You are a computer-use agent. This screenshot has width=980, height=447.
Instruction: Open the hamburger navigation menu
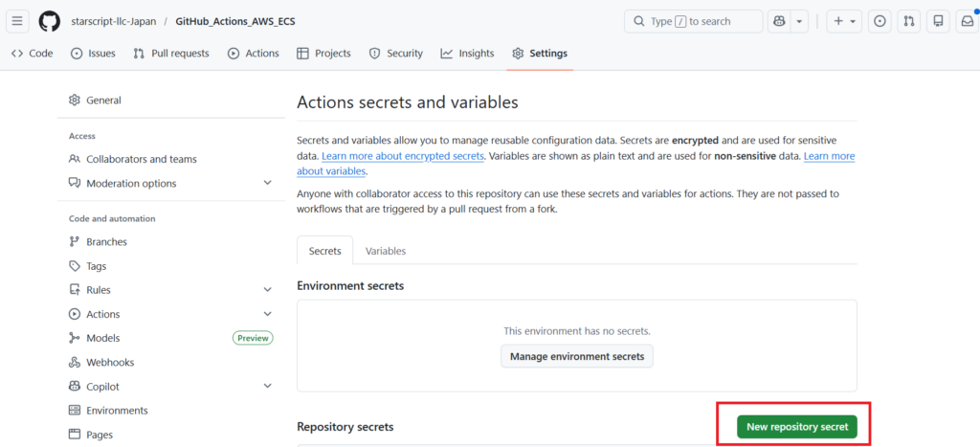tap(18, 21)
